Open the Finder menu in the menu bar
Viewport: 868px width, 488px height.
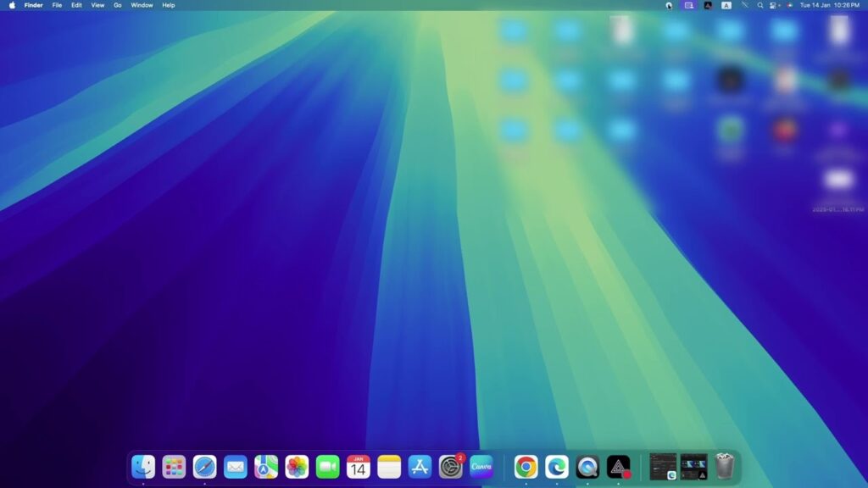(x=33, y=5)
